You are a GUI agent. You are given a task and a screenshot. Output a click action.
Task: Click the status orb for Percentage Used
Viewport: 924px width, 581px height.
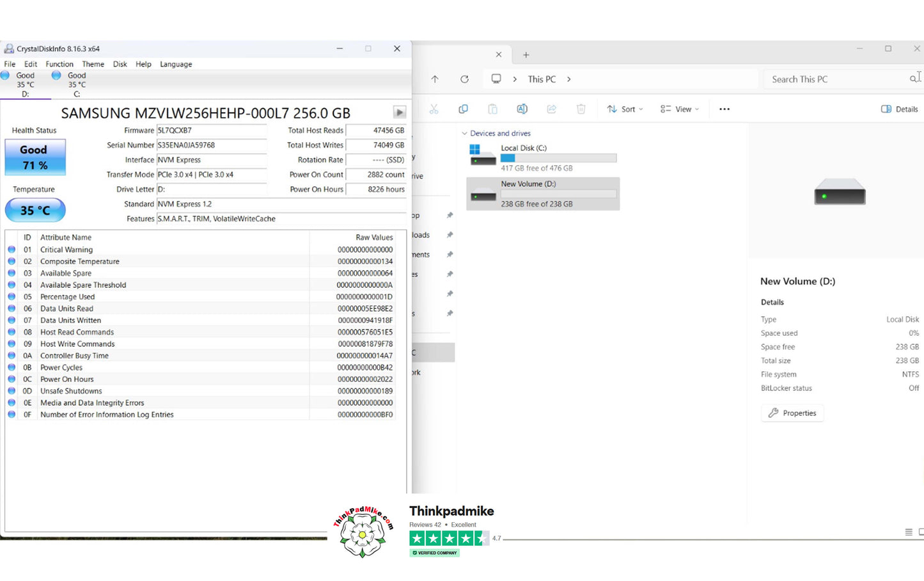(12, 297)
